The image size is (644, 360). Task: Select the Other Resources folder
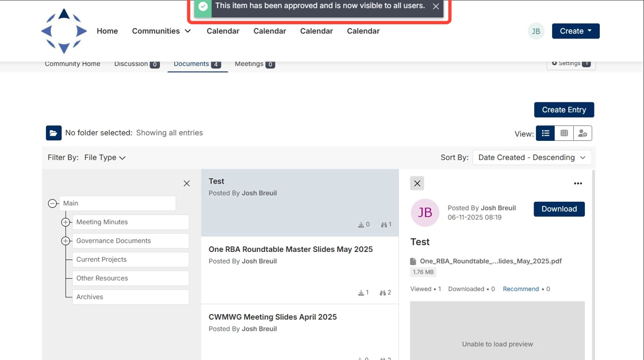point(131,278)
